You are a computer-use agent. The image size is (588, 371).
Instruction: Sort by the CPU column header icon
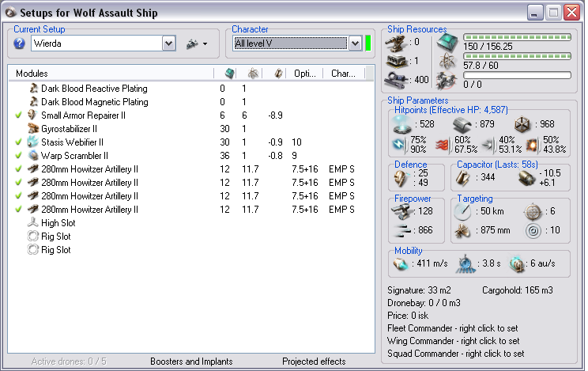[x=229, y=74]
